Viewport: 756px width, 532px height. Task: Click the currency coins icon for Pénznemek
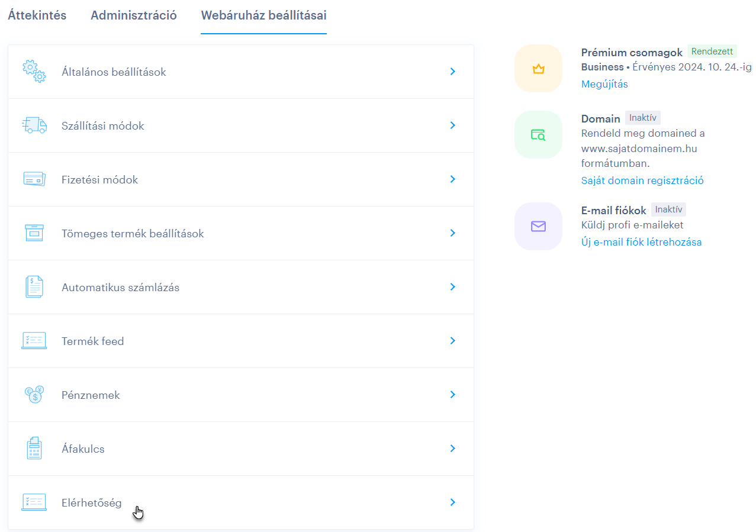click(34, 395)
